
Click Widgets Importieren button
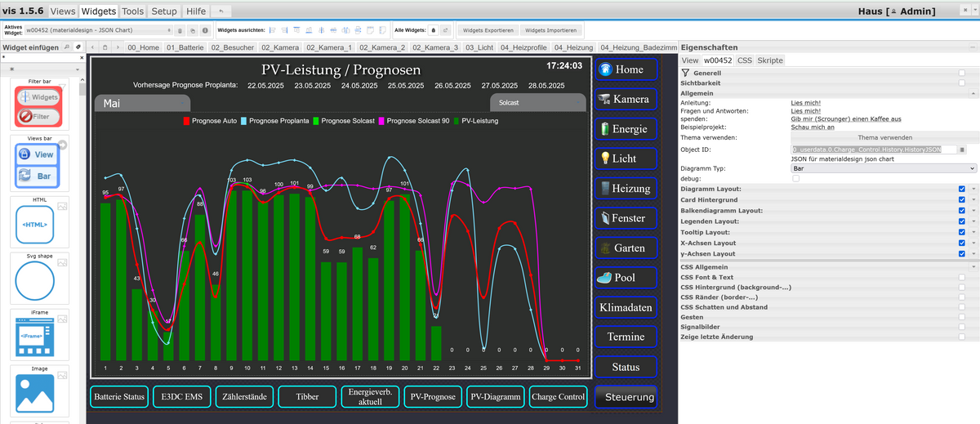[x=551, y=30]
